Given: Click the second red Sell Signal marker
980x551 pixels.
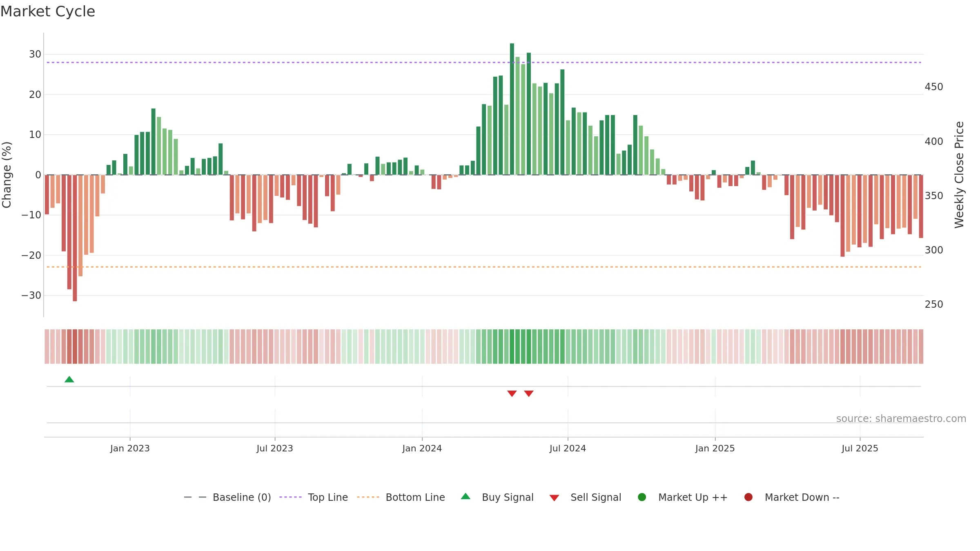Looking at the screenshot, I should tap(529, 393).
